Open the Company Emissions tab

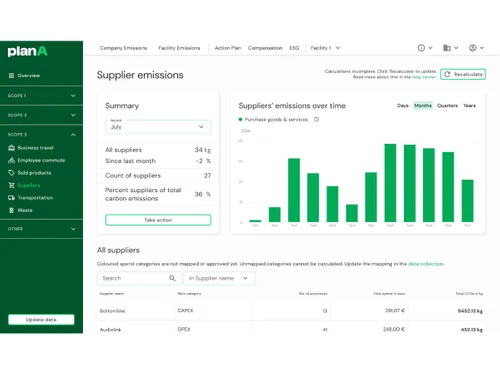123,48
